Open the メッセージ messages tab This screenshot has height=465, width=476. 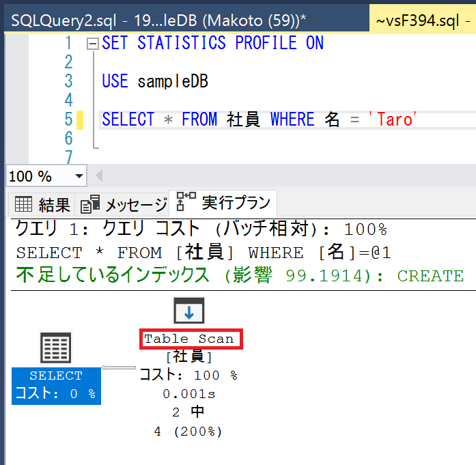124,205
